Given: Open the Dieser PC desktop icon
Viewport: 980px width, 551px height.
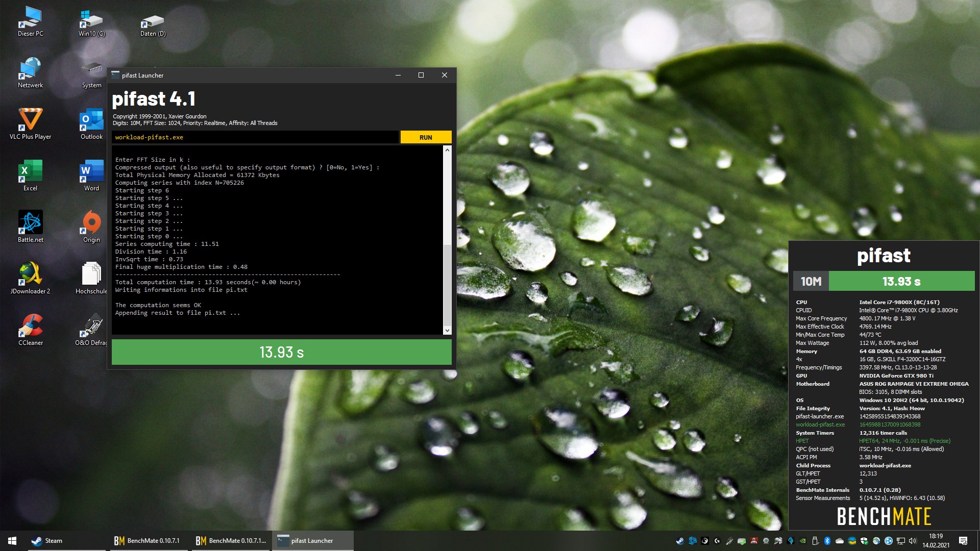Looking at the screenshot, I should 31,22.
